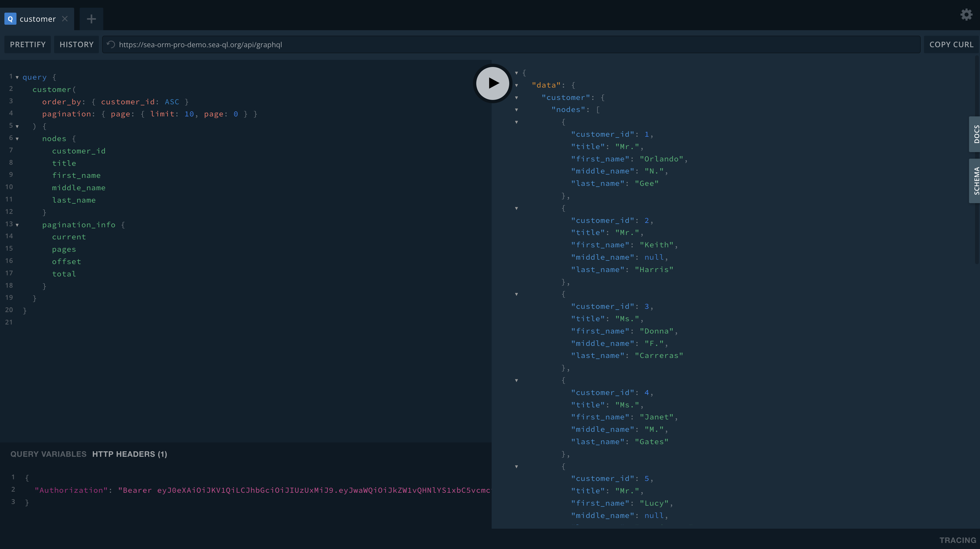Add a new query tab with plus icon
Viewport: 980px width, 549px height.
[91, 19]
